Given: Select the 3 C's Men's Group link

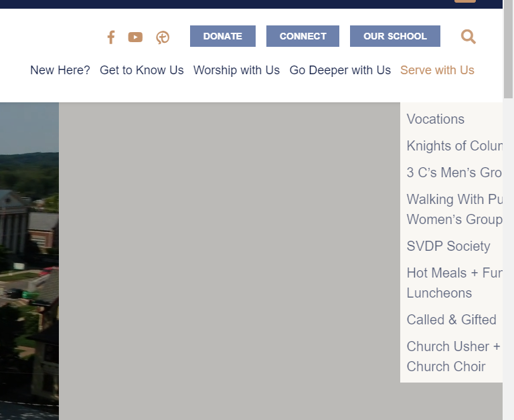Looking at the screenshot, I should tap(454, 173).
